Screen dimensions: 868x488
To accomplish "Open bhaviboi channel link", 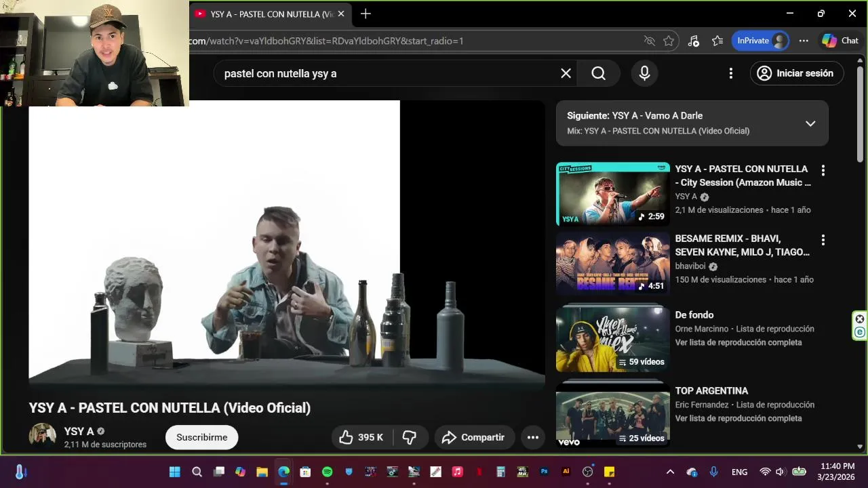I will coord(691,266).
